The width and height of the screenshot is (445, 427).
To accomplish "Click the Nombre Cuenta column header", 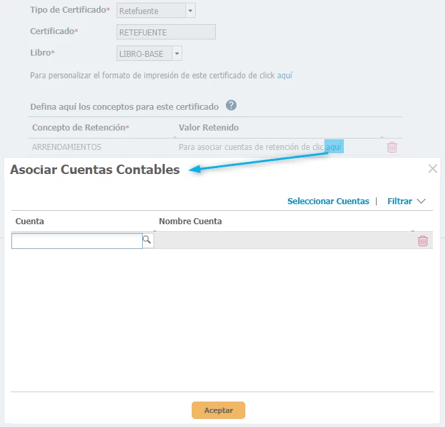I will click(190, 221).
